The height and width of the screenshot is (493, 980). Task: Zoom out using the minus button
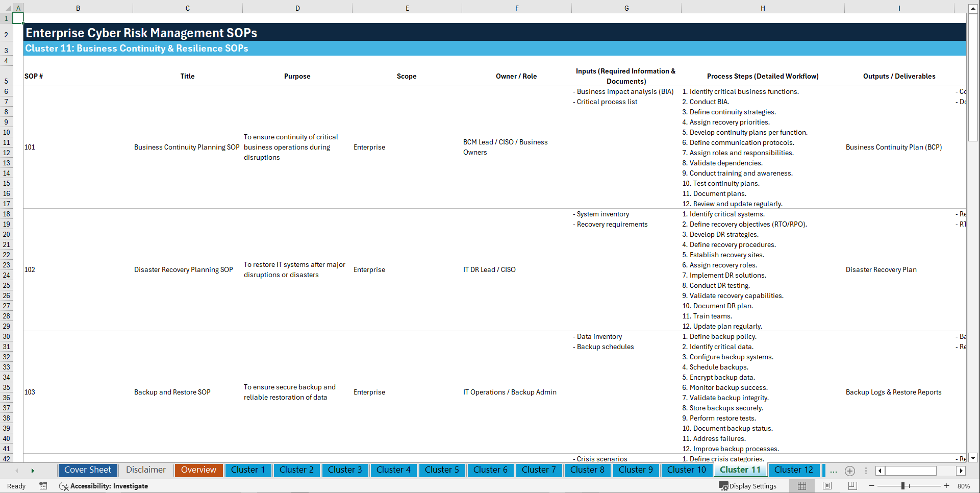point(872,486)
